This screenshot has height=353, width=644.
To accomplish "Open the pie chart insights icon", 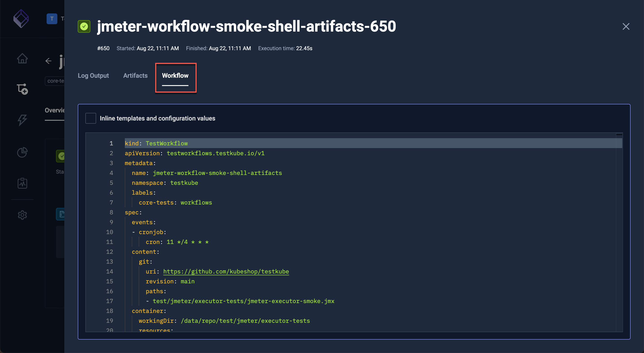I will (22, 152).
